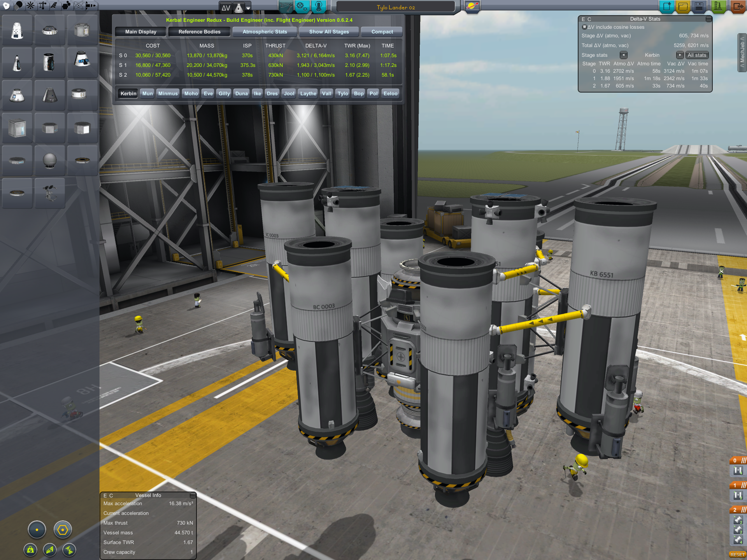Select Eeloo as reference body
Image resolution: width=747 pixels, height=560 pixels.
pyautogui.click(x=391, y=94)
